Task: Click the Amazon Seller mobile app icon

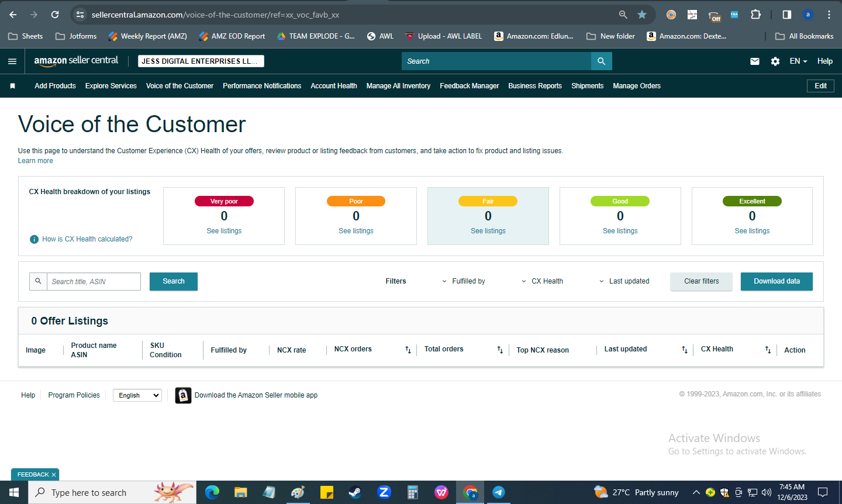Action: [x=183, y=395]
